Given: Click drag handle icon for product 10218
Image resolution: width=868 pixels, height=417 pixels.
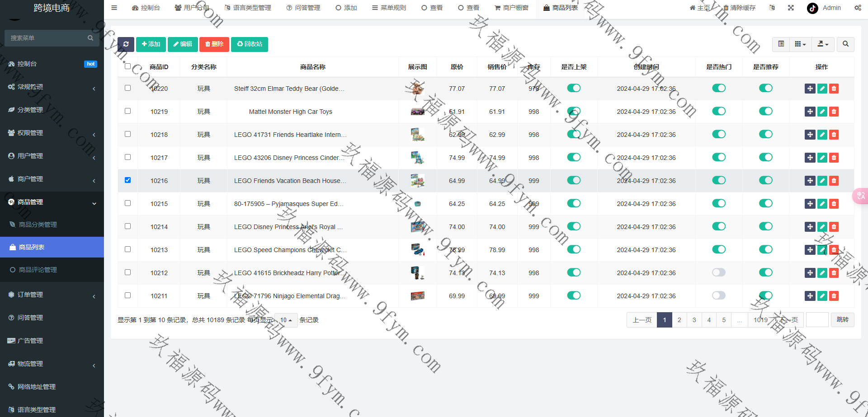Looking at the screenshot, I should [x=810, y=135].
